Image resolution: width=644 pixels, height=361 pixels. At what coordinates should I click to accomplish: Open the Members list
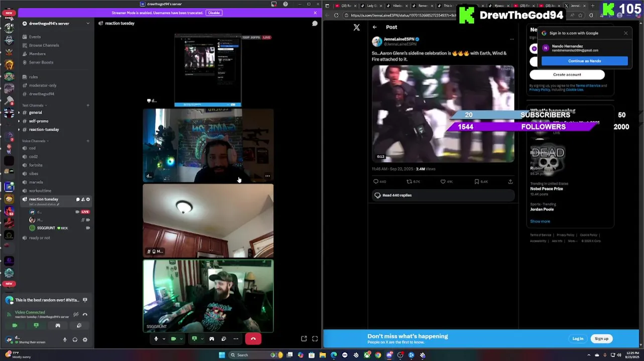(x=37, y=54)
